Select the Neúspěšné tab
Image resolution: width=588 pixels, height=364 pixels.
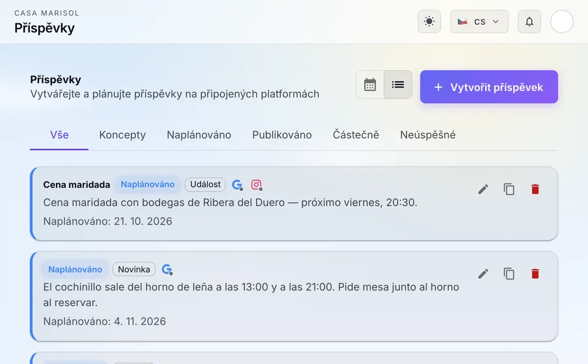(x=427, y=135)
